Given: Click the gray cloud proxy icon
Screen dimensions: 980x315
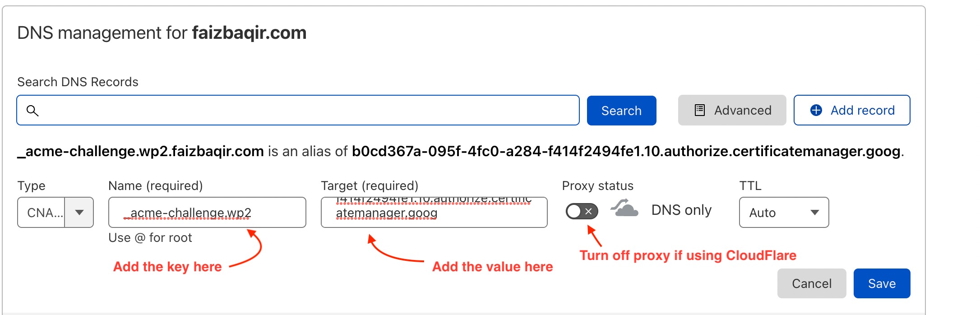Looking at the screenshot, I should coord(624,208).
